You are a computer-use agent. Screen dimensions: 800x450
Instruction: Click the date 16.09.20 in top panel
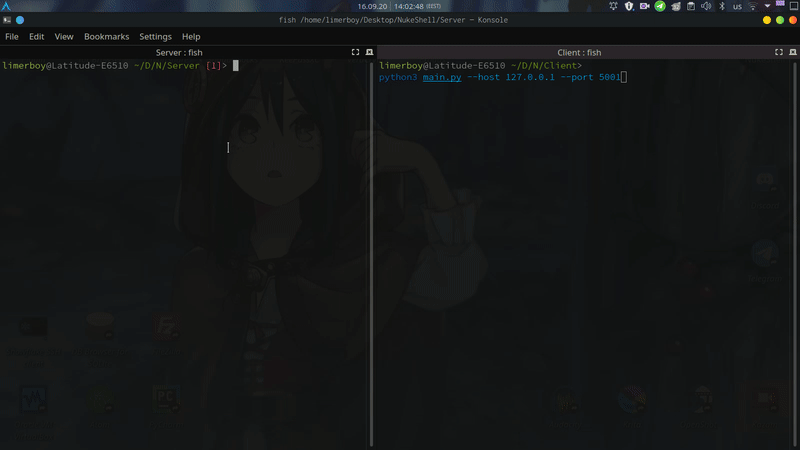click(x=372, y=6)
